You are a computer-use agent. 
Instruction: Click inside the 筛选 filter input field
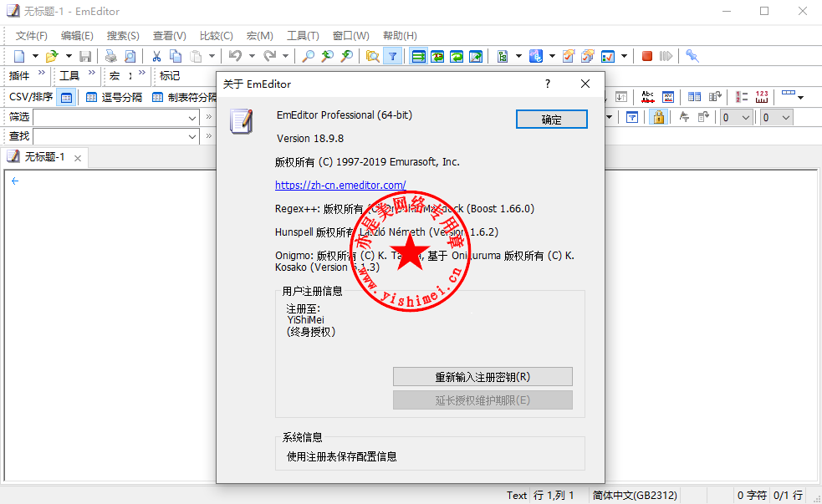[x=110, y=118]
